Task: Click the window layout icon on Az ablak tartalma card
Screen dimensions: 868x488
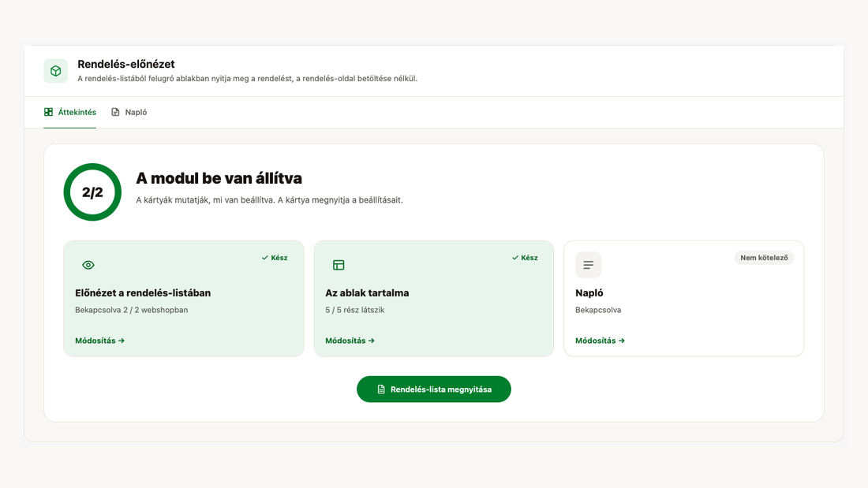Action: coord(339,265)
